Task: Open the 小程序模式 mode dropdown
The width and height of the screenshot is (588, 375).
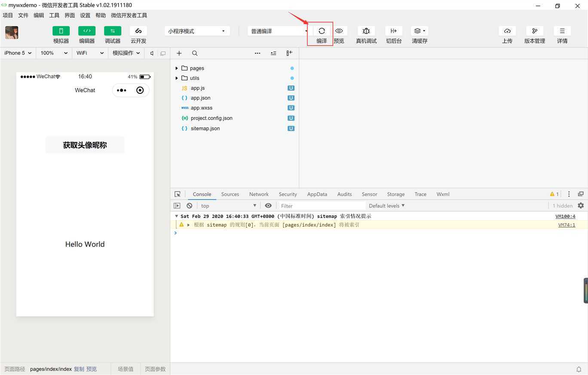Action: pyautogui.click(x=197, y=31)
